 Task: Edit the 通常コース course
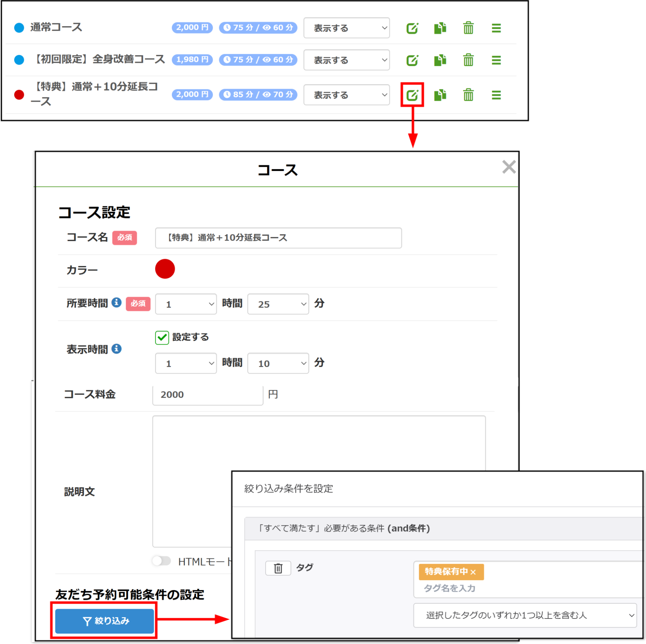point(412,28)
